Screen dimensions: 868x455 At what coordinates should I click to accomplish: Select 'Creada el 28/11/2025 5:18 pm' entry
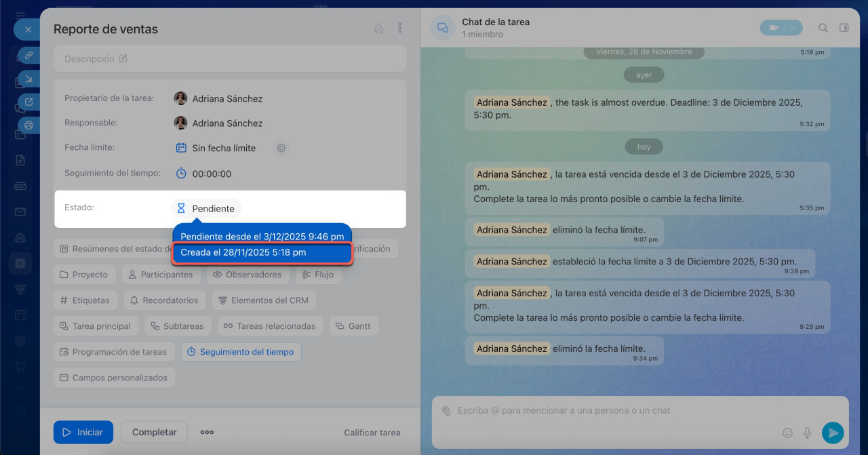point(262,253)
